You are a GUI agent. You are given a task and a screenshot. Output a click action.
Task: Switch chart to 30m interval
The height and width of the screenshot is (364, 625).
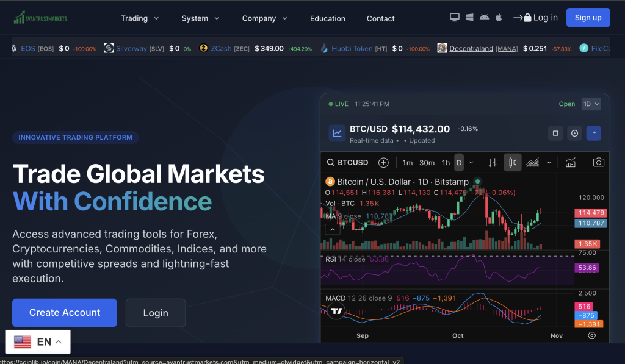point(427,162)
